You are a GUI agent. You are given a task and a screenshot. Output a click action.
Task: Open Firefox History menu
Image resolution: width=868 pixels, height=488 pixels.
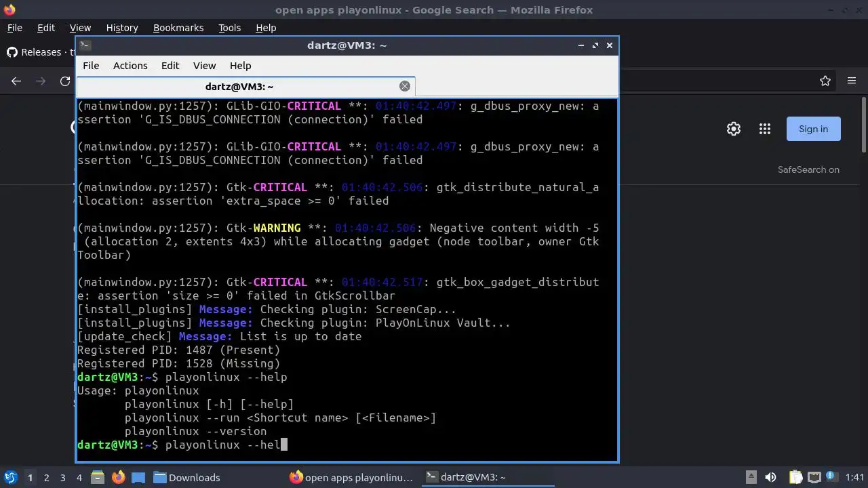click(122, 28)
